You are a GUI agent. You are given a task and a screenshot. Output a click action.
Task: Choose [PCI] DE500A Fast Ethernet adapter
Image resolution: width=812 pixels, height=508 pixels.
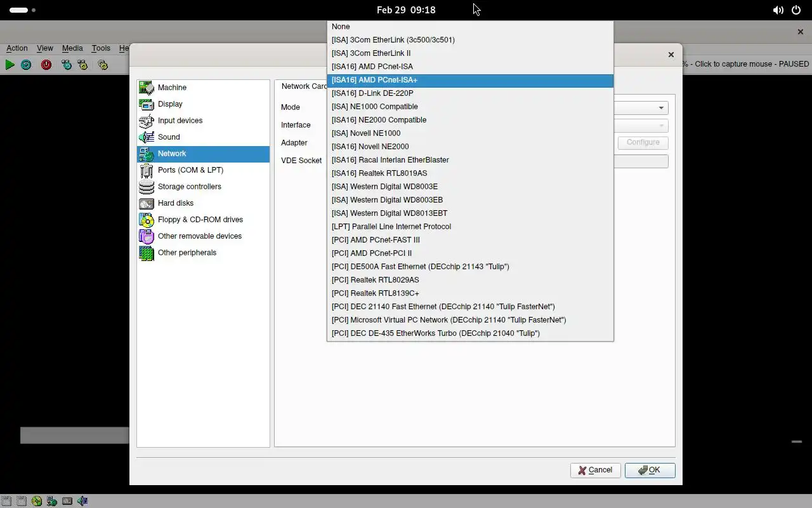(470, 267)
